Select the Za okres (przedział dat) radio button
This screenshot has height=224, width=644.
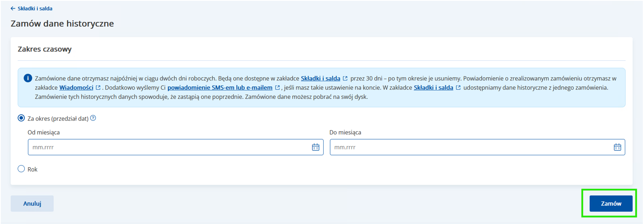coord(21,118)
